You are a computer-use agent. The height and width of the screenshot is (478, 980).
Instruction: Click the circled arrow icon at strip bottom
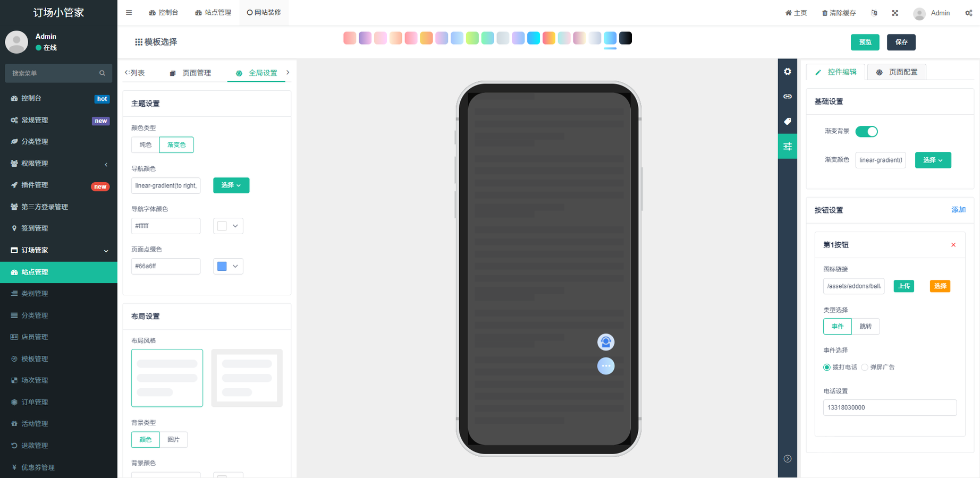pos(787,459)
